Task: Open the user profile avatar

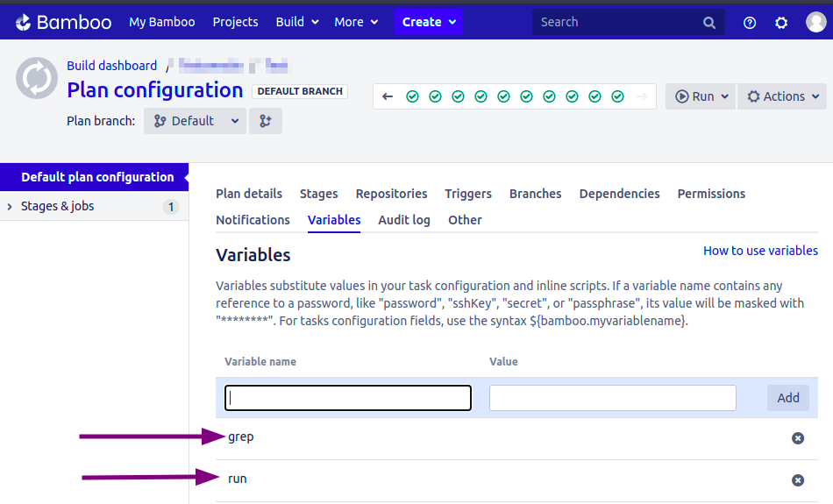Action: (815, 23)
